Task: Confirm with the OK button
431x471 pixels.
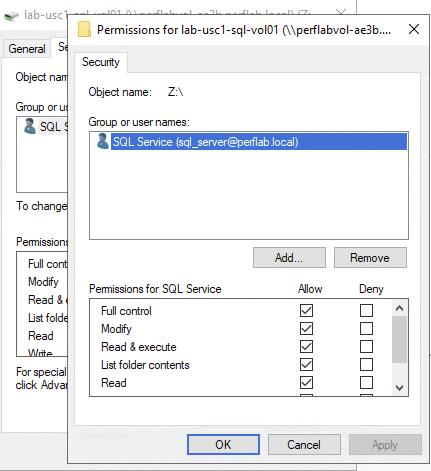Action: [223, 444]
